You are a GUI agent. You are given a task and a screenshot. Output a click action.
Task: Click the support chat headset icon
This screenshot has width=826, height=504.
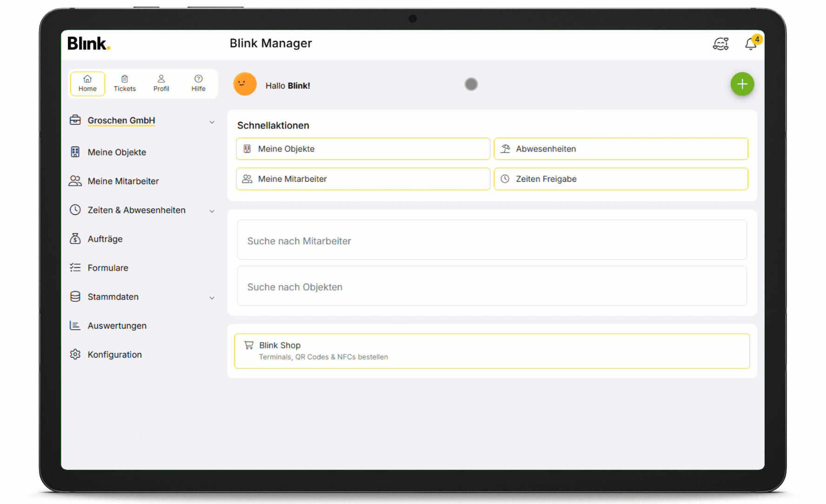pos(720,44)
